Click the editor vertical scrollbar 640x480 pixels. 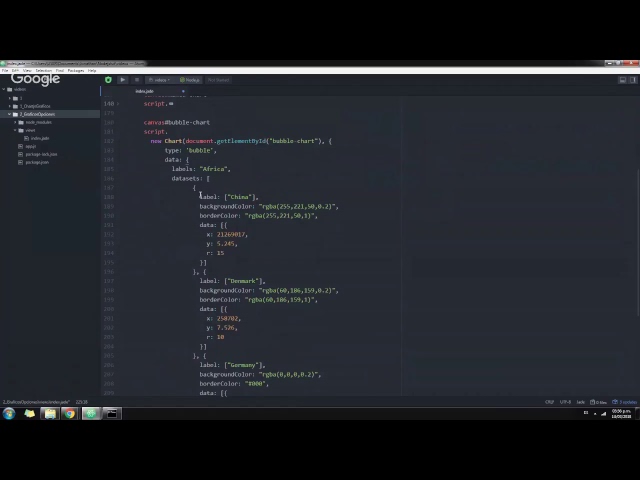pyautogui.click(x=638, y=242)
